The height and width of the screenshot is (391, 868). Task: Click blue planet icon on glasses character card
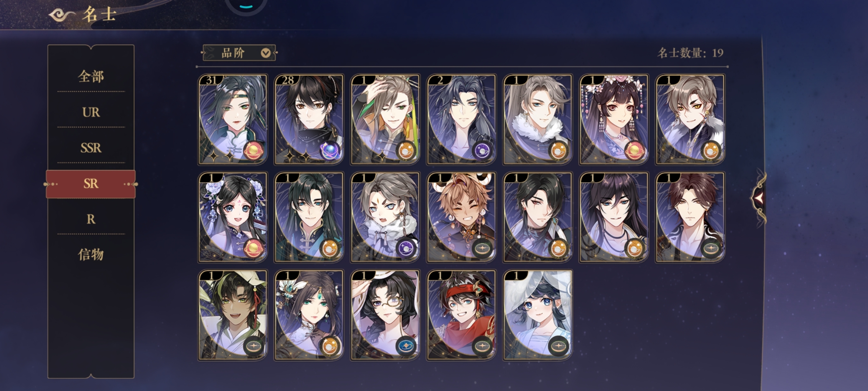(406, 346)
